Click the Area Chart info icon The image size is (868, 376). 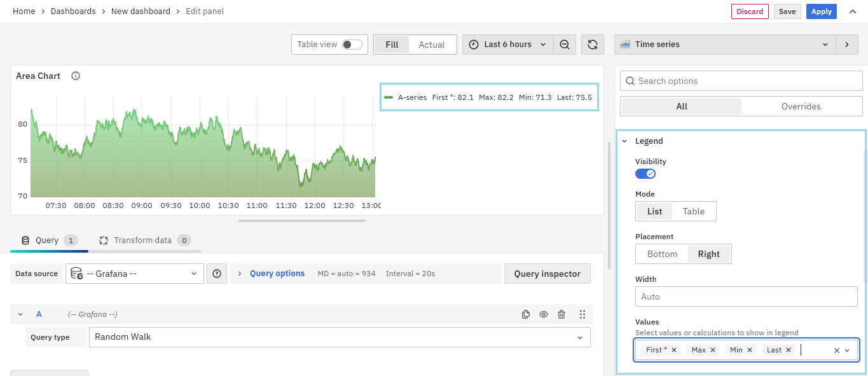(x=76, y=76)
